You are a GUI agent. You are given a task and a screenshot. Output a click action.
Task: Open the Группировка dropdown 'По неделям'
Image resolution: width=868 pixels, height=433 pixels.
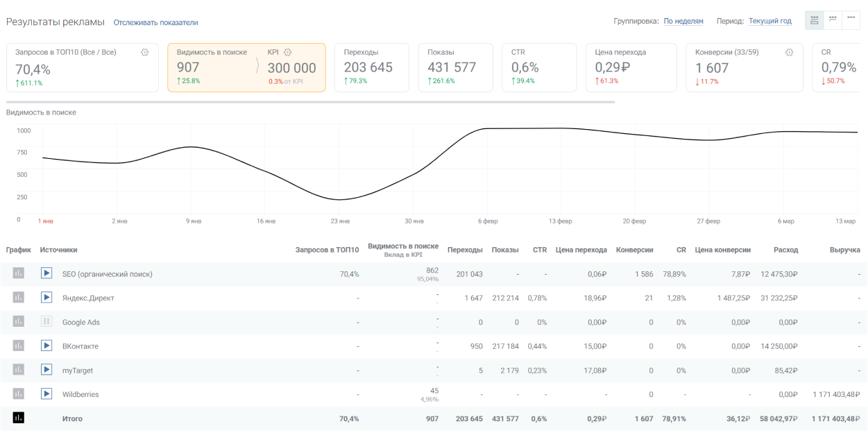coord(683,21)
